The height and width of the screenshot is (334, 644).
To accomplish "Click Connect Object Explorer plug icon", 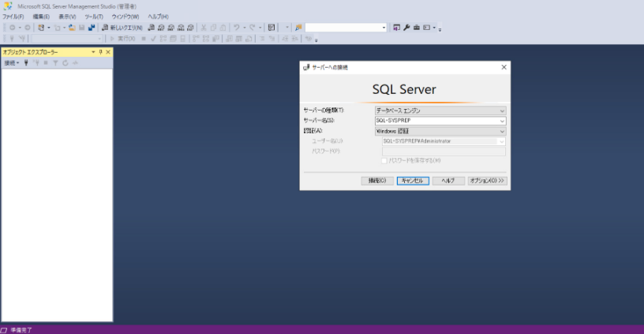I will 26,63.
